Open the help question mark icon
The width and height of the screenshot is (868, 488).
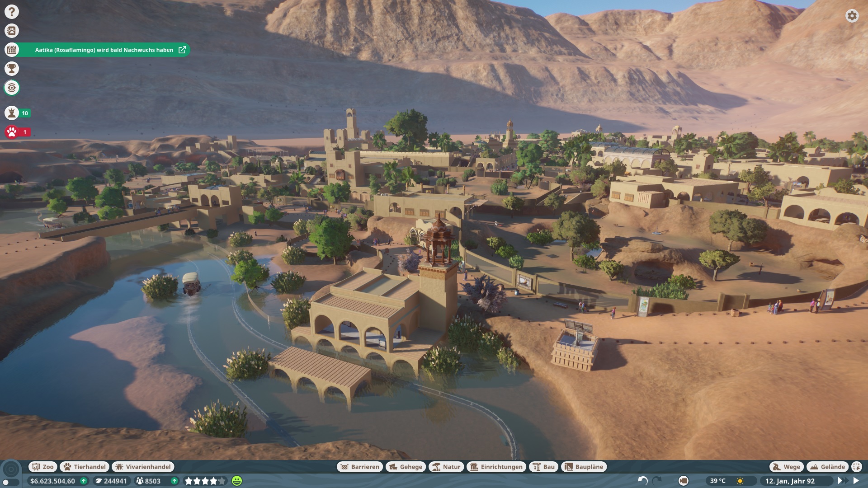pyautogui.click(x=12, y=12)
